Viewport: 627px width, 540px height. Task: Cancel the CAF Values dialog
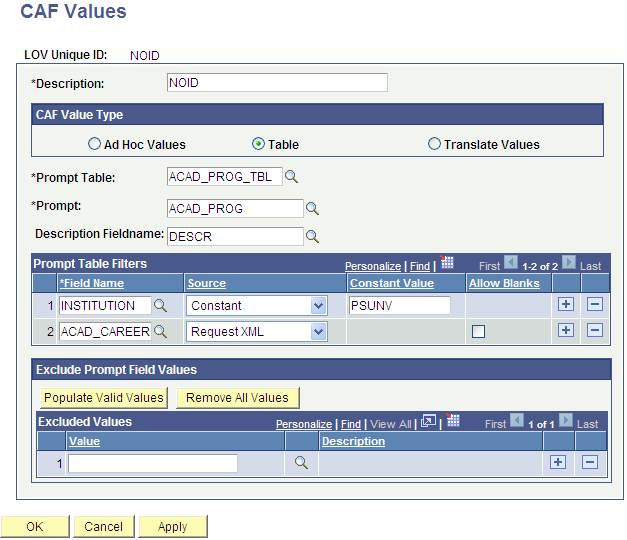pyautogui.click(x=104, y=526)
